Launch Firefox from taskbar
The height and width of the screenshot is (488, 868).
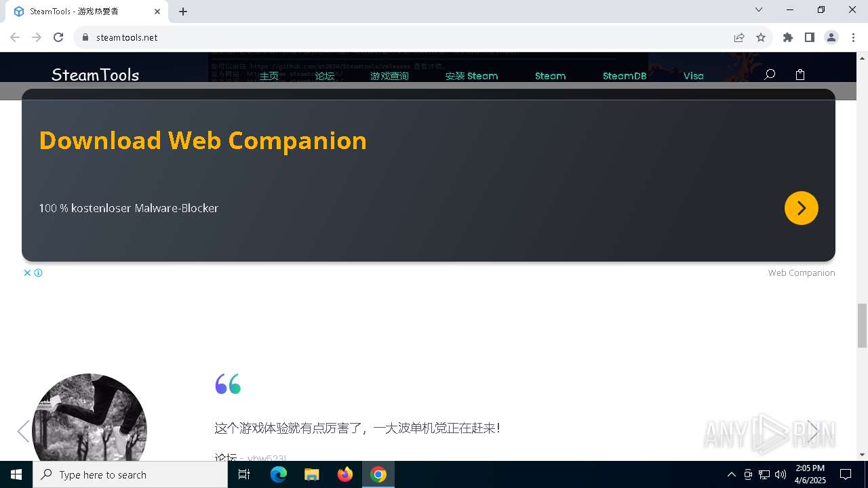pyautogui.click(x=345, y=474)
